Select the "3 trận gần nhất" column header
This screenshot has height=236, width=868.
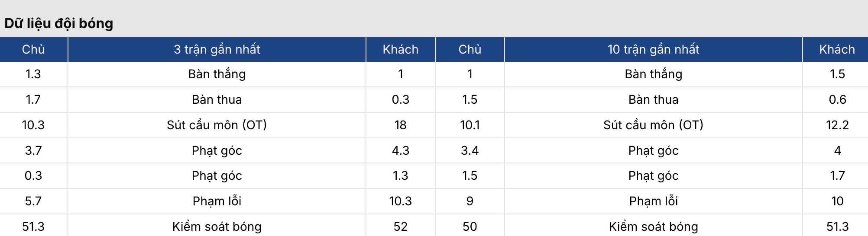pos(217,49)
